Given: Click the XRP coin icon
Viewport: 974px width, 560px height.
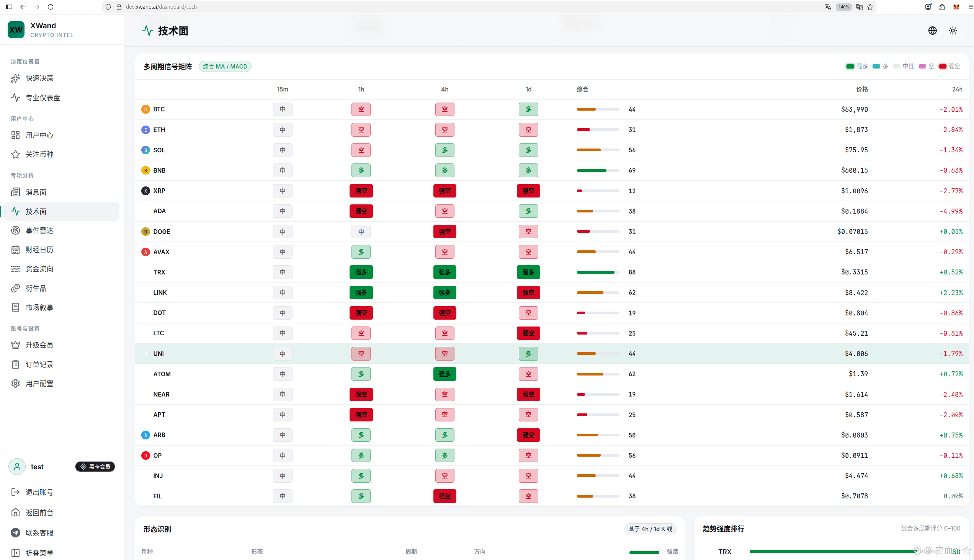Looking at the screenshot, I should (145, 191).
